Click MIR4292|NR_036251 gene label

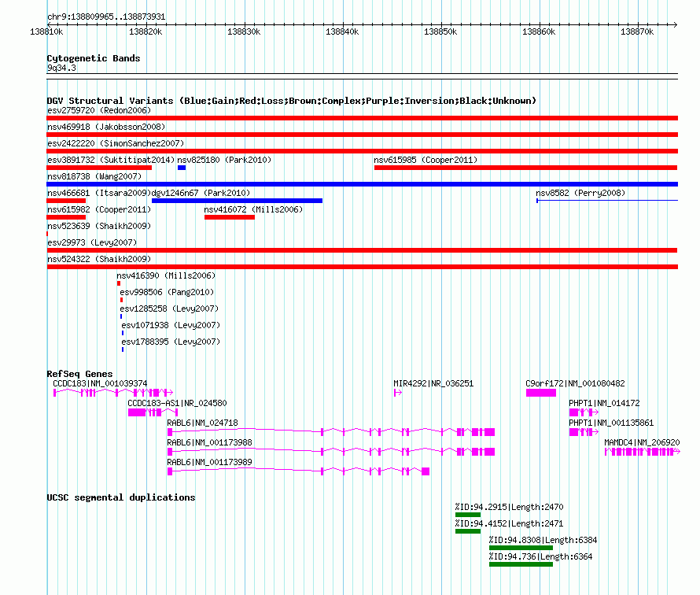433,383
